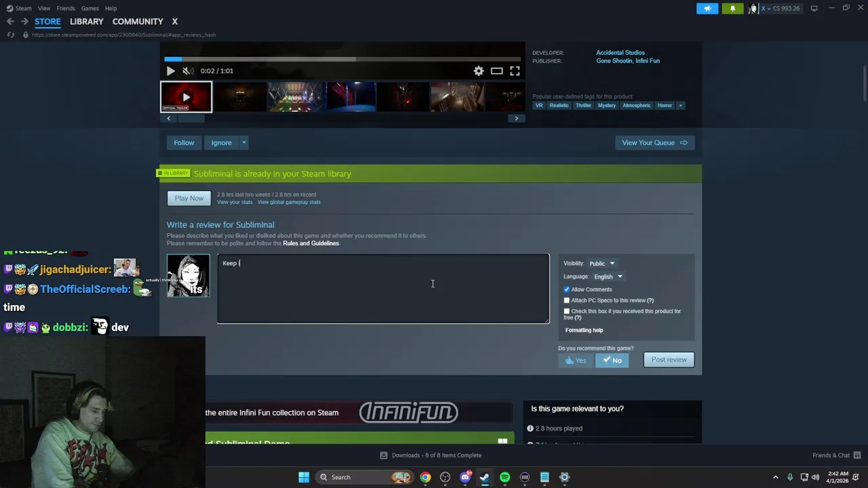868x488 pixels.
Task: Toggle Allow Comments checkbox
Action: coord(567,289)
